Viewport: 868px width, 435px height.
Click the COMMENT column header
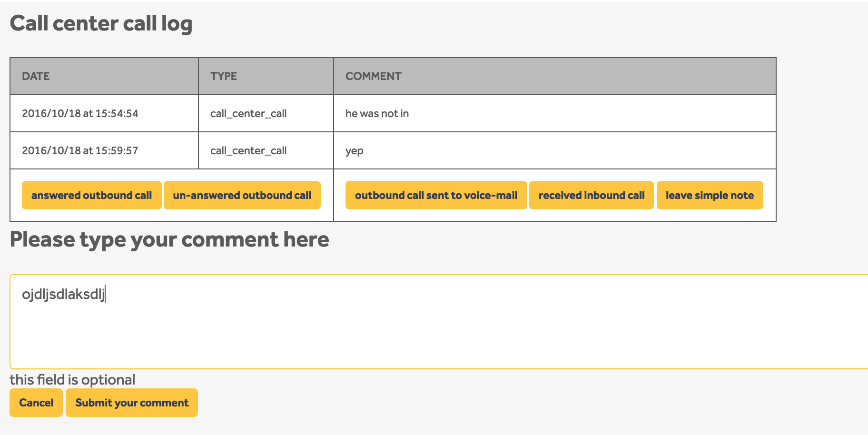(373, 76)
